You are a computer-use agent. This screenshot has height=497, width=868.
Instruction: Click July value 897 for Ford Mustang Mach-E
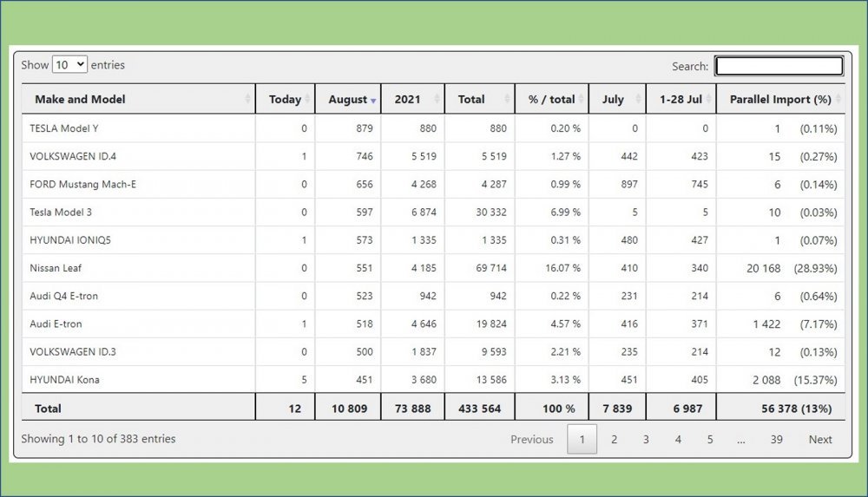coord(628,184)
